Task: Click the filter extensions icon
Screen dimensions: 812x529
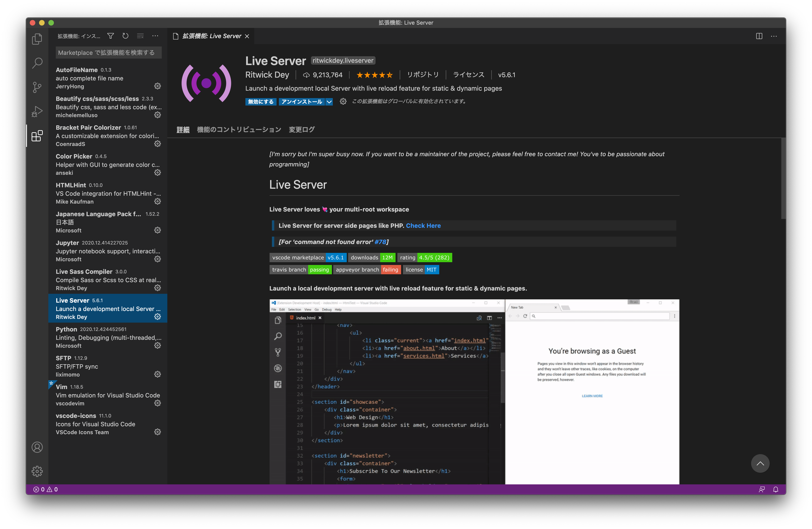Action: [111, 36]
